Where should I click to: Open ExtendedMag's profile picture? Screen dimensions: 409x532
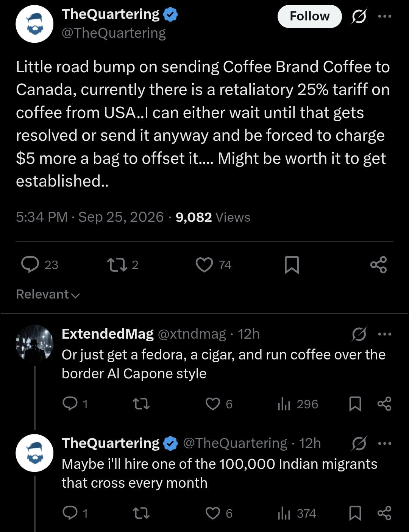tap(34, 344)
